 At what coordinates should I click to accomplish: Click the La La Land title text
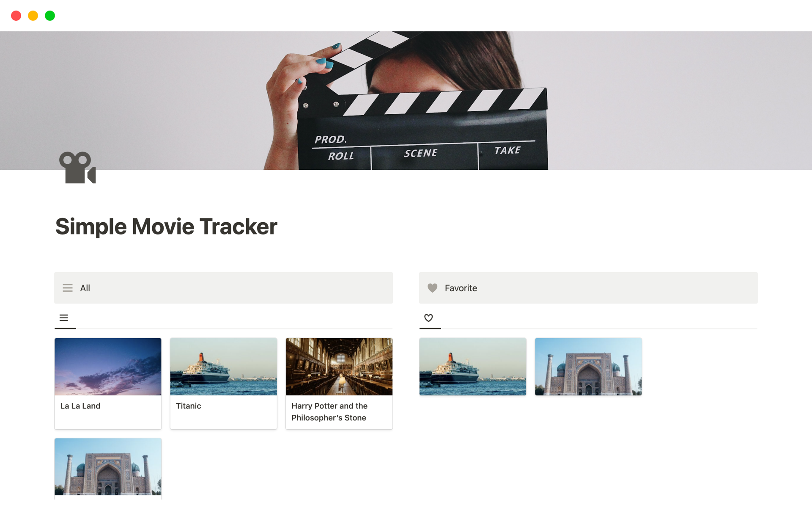(80, 406)
